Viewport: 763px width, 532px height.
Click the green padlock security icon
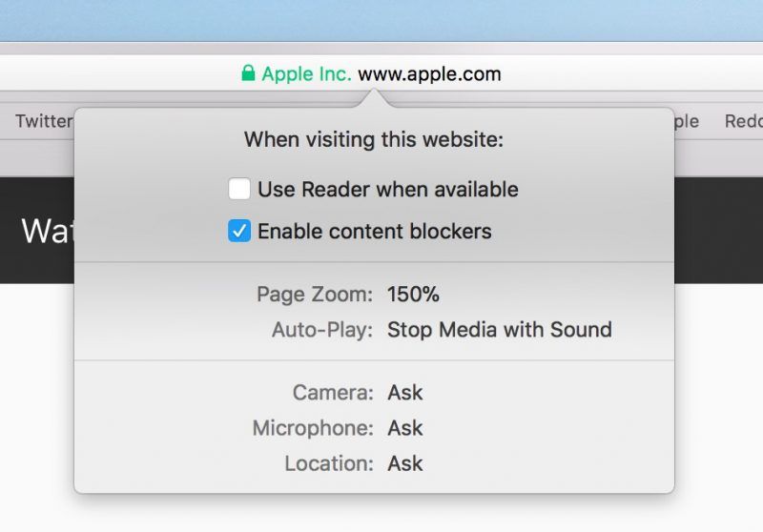tap(248, 73)
